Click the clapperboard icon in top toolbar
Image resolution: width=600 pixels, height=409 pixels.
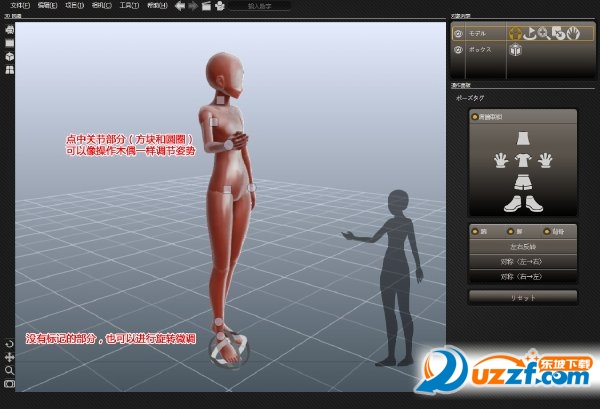206,6
